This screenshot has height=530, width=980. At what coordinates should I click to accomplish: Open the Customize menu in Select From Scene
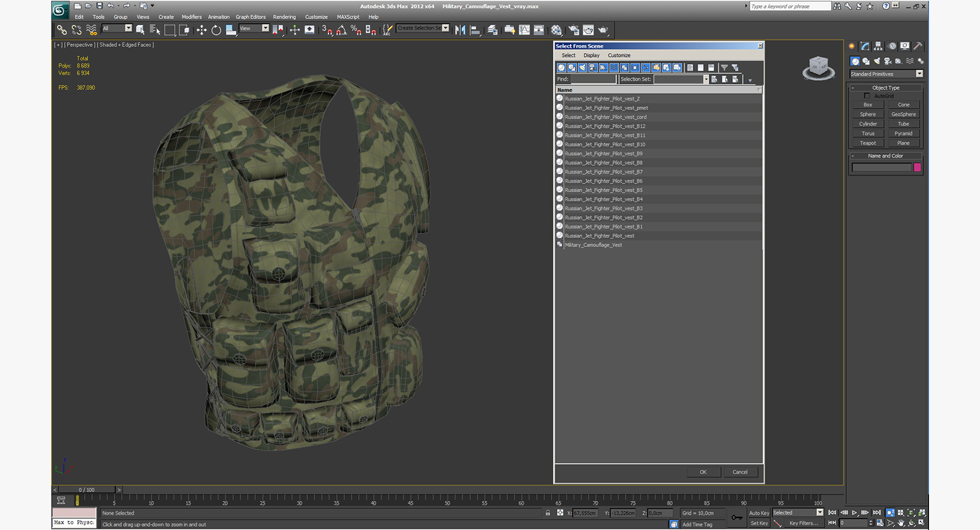(619, 56)
